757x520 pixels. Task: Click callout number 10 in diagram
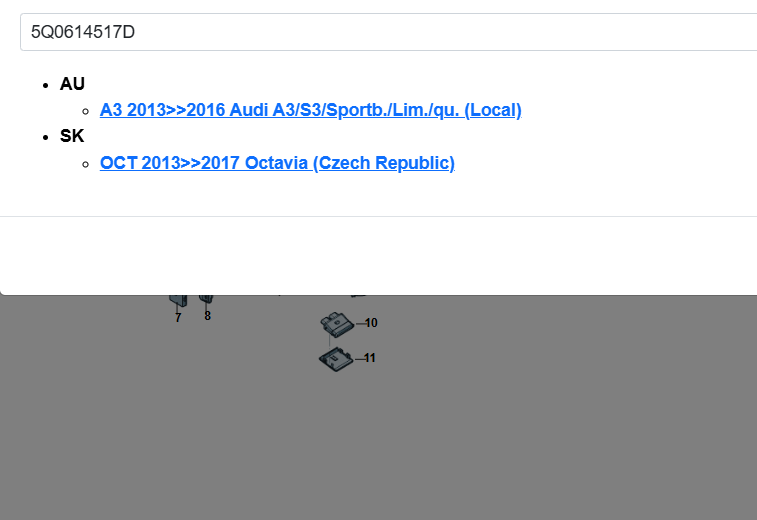pos(371,323)
